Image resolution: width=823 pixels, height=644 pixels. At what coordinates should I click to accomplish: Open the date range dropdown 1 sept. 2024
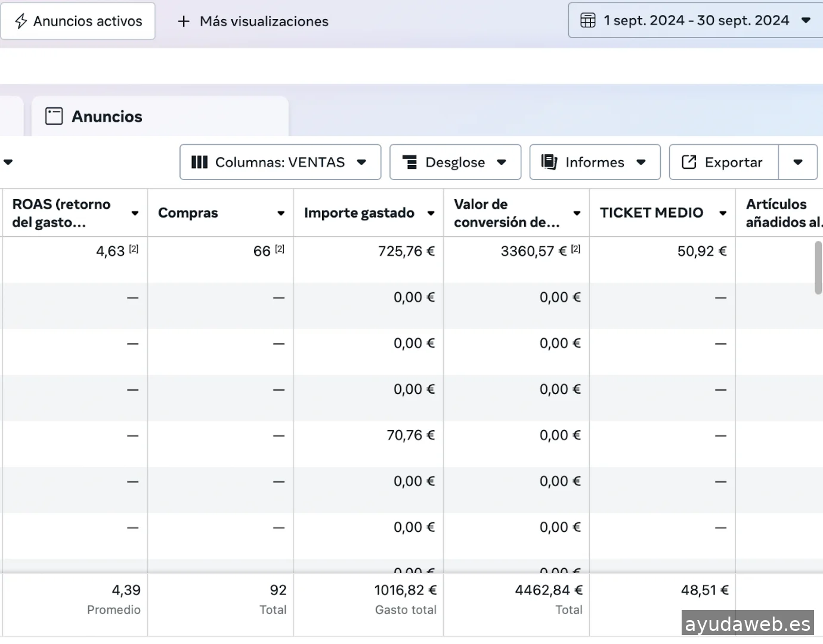coord(695,20)
